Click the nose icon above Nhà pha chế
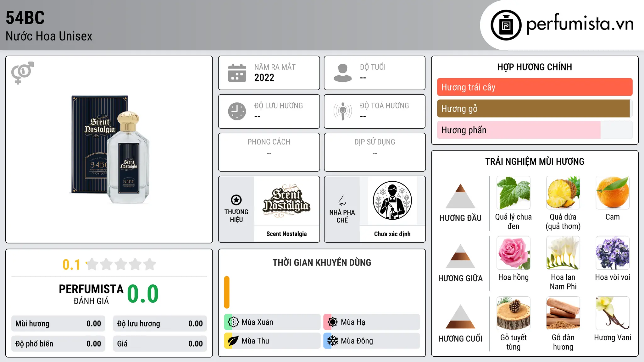 342,200
